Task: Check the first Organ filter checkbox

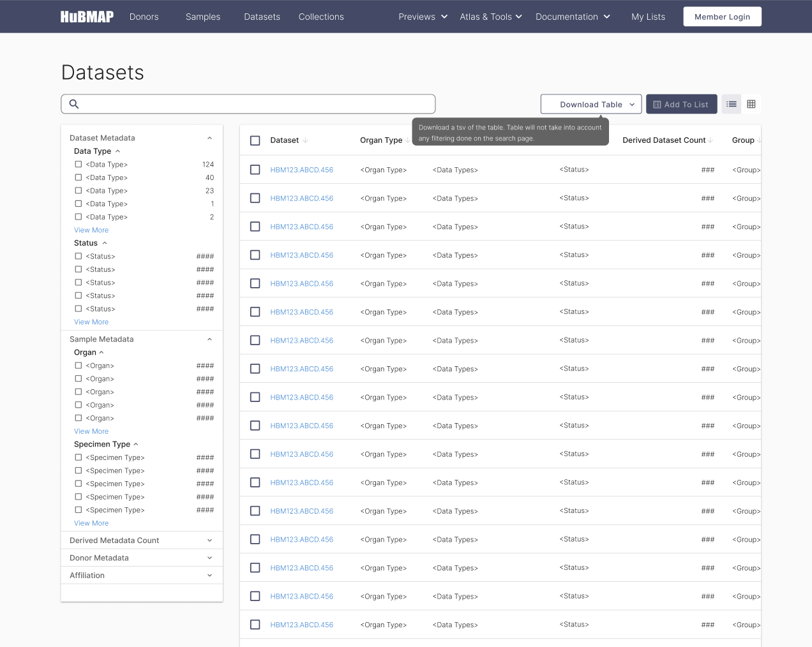Action: click(x=78, y=365)
